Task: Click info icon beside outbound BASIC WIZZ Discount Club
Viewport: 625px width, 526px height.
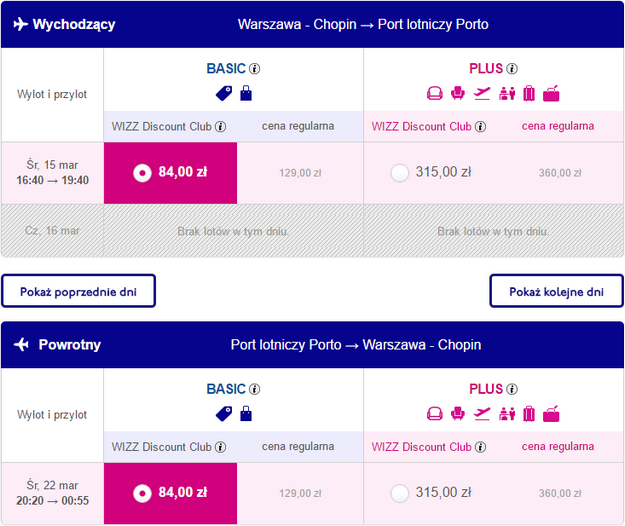Action: coord(220,127)
